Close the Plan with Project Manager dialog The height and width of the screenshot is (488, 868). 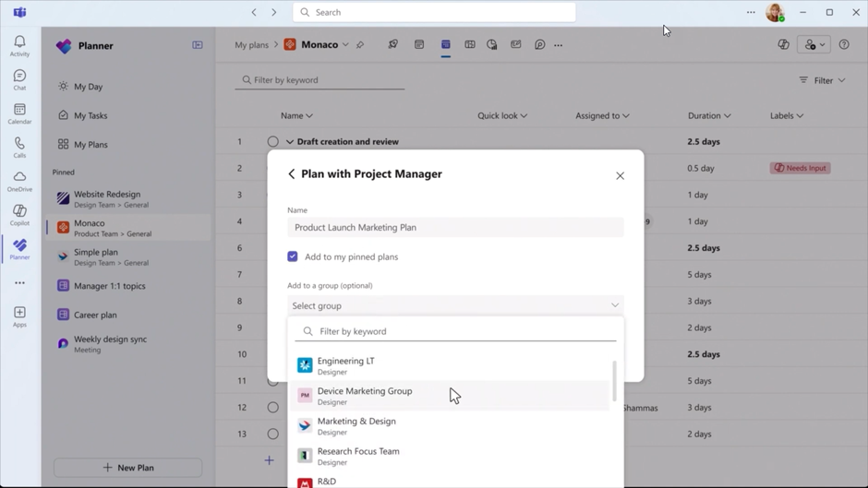620,175
